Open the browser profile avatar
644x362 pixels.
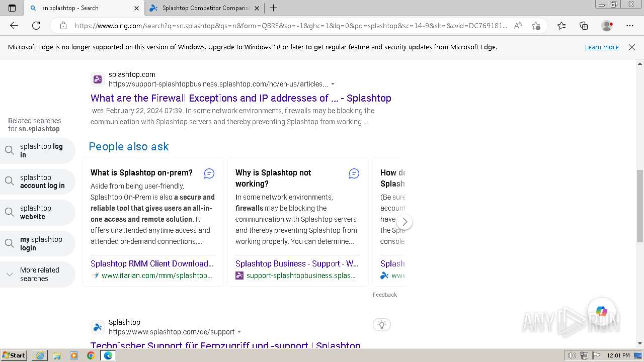607,26
